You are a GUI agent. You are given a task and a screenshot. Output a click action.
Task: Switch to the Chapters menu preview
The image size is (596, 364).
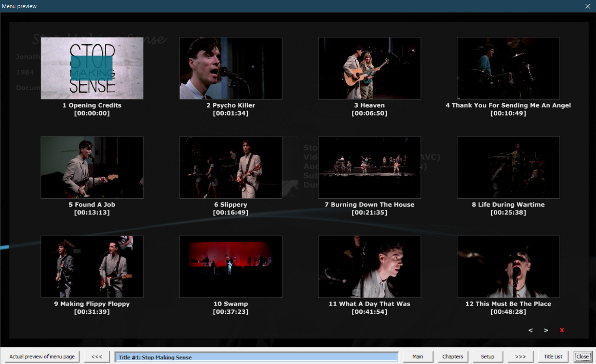453,357
